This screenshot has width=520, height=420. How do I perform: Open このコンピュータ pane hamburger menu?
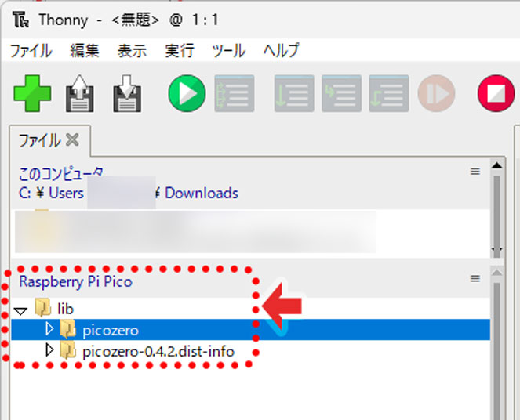tap(475, 172)
